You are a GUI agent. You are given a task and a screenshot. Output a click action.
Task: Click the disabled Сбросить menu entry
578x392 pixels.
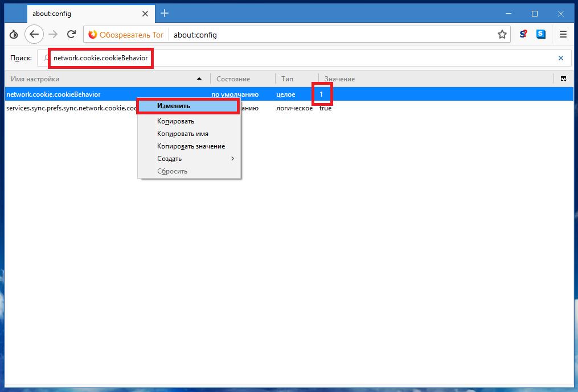(188, 171)
